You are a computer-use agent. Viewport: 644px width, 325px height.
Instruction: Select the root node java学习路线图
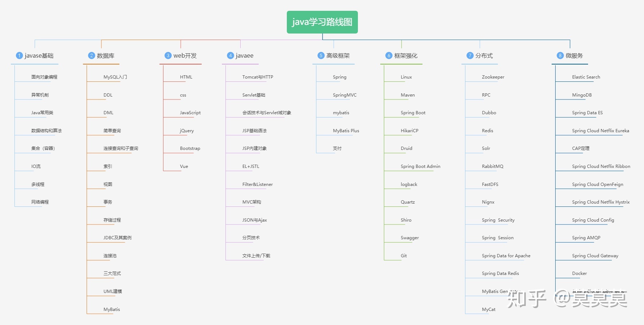click(322, 22)
